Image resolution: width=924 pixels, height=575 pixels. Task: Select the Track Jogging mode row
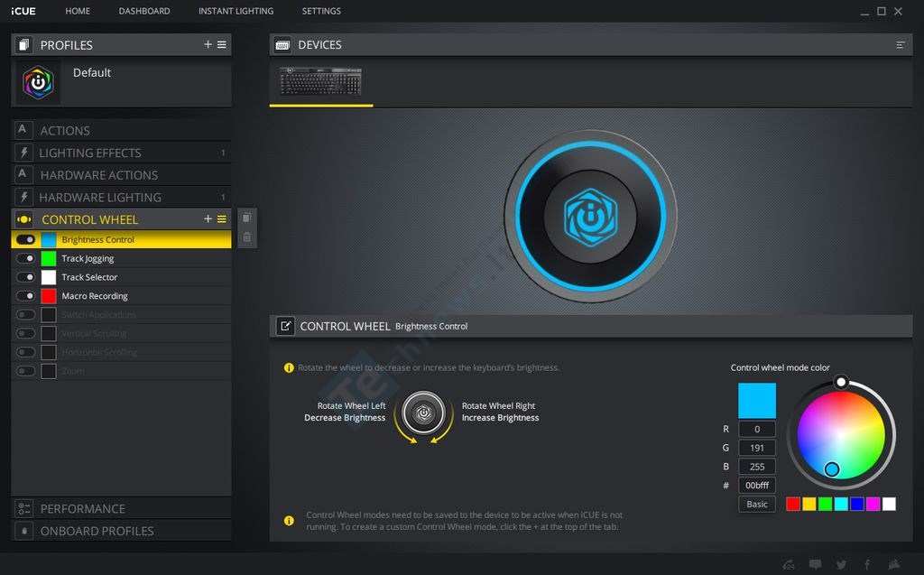click(122, 258)
